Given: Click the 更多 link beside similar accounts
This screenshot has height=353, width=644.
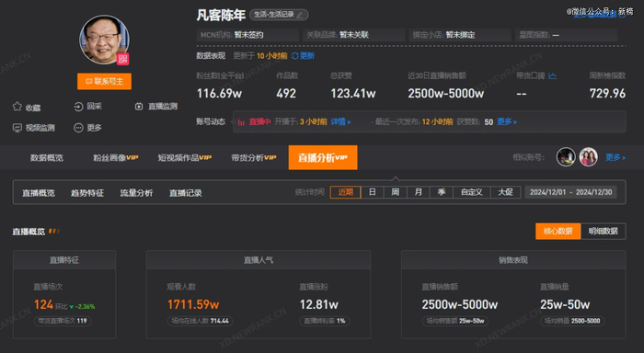Looking at the screenshot, I should (x=615, y=157).
